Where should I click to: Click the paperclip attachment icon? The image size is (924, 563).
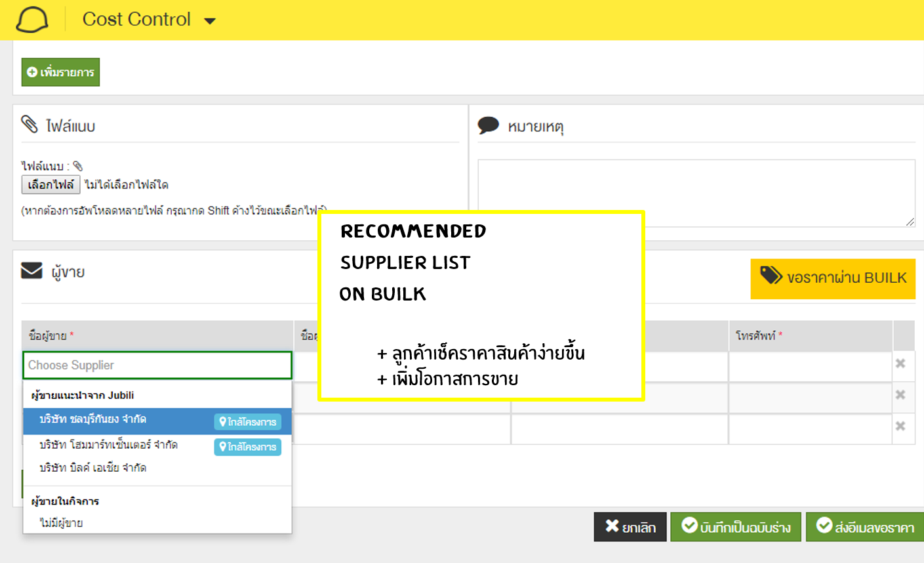pyautogui.click(x=30, y=125)
